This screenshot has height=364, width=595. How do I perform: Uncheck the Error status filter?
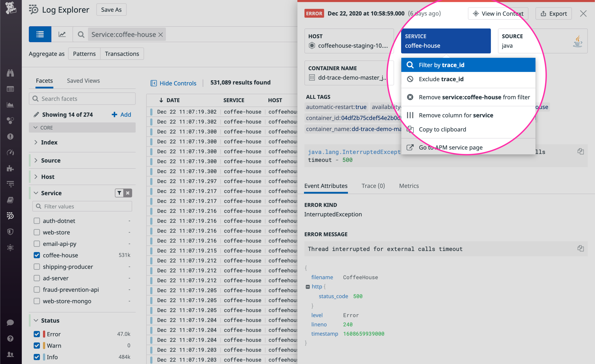click(37, 334)
